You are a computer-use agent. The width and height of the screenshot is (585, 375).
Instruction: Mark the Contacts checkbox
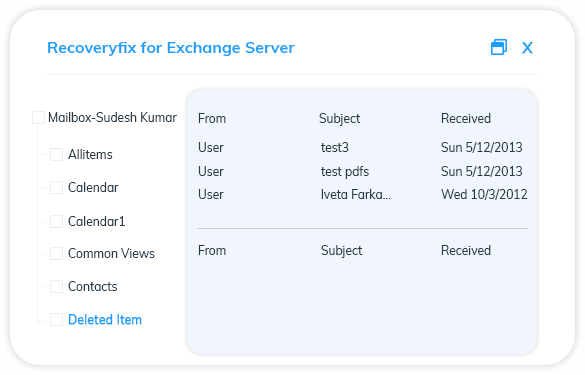click(x=56, y=287)
